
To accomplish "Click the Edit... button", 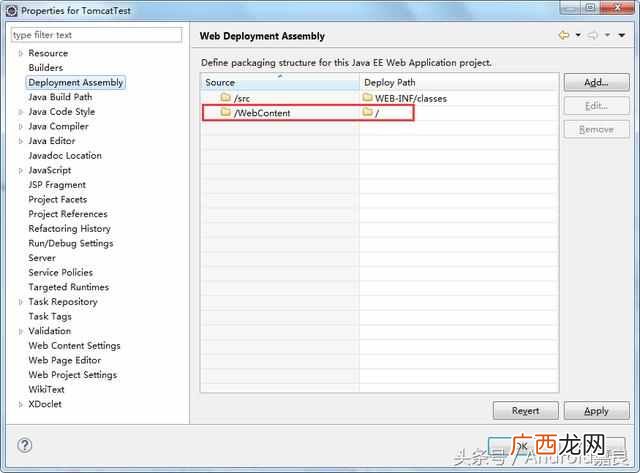I will [x=596, y=106].
